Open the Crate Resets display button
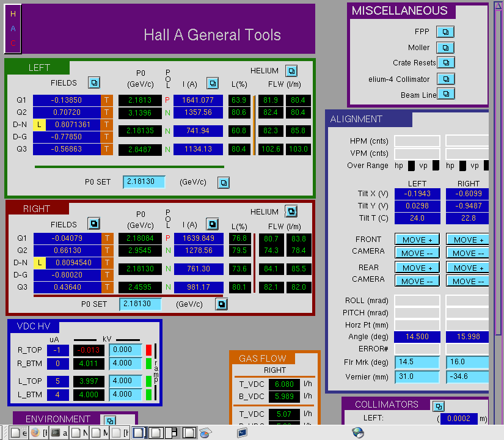This screenshot has width=504, height=440. click(446, 62)
